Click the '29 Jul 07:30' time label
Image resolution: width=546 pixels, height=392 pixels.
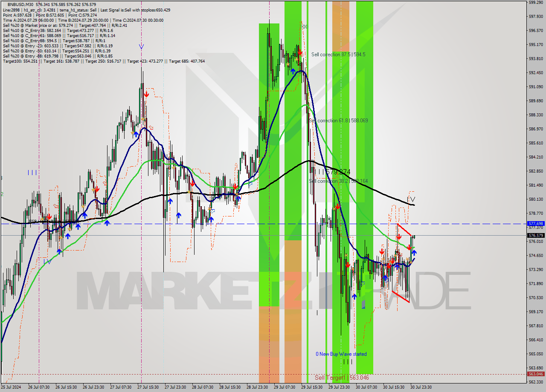[x=285, y=387]
